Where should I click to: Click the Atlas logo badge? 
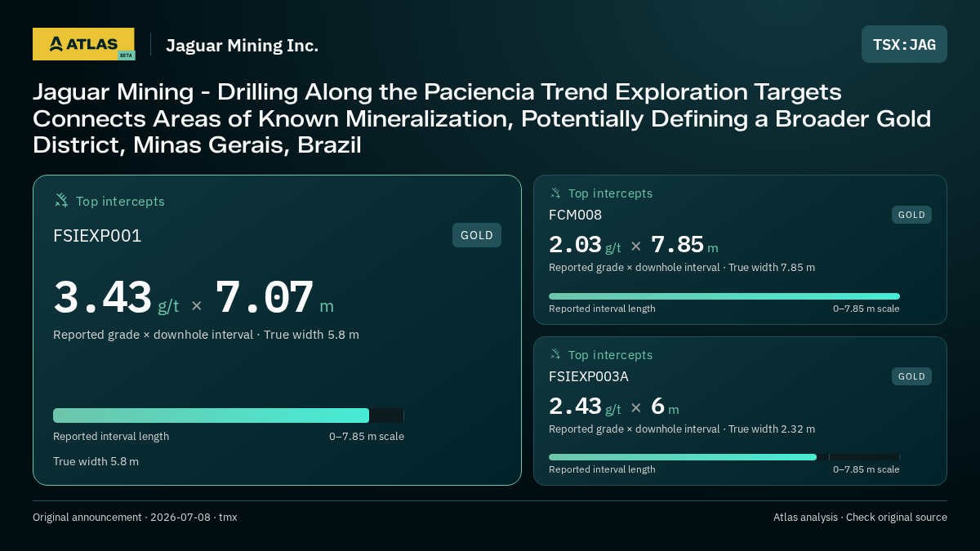click(x=83, y=44)
